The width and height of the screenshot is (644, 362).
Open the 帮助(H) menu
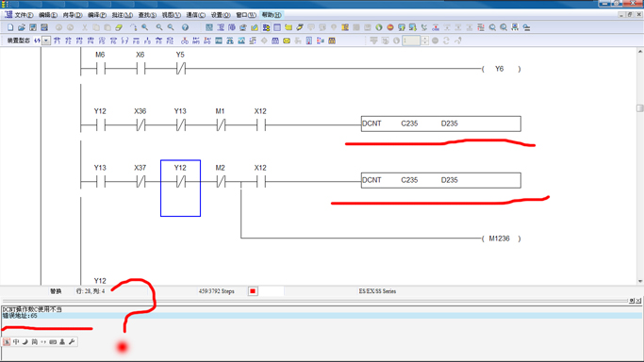272,15
